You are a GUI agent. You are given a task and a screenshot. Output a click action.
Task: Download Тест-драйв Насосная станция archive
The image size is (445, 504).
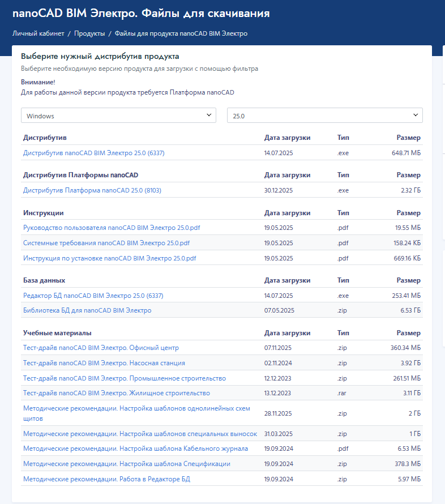pyautogui.click(x=104, y=363)
